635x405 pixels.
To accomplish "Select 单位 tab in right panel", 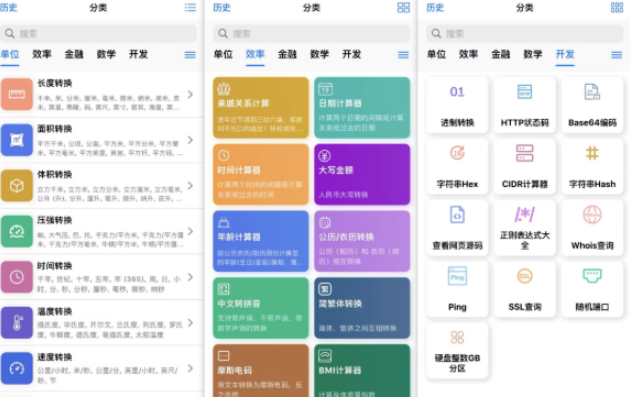I will pos(437,54).
